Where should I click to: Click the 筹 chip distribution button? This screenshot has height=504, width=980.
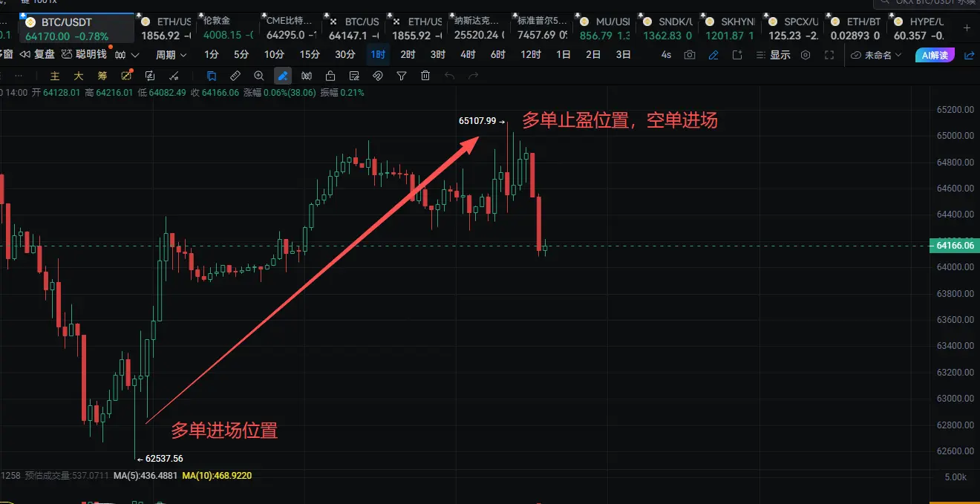click(x=102, y=76)
